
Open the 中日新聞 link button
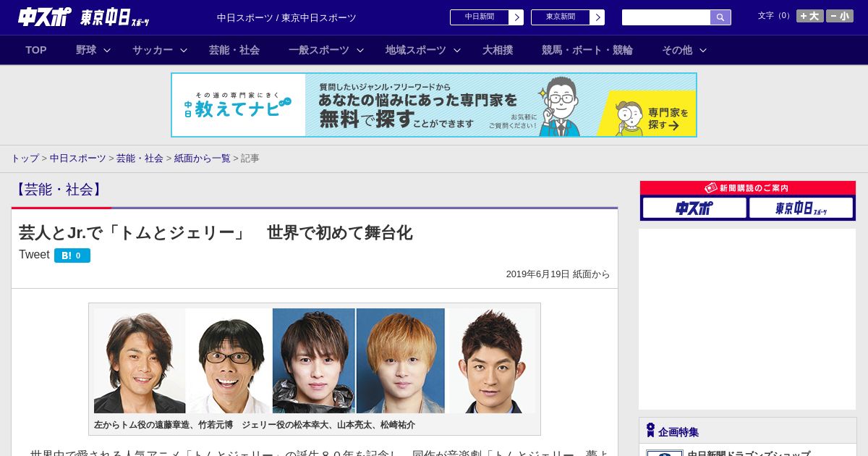click(480, 17)
